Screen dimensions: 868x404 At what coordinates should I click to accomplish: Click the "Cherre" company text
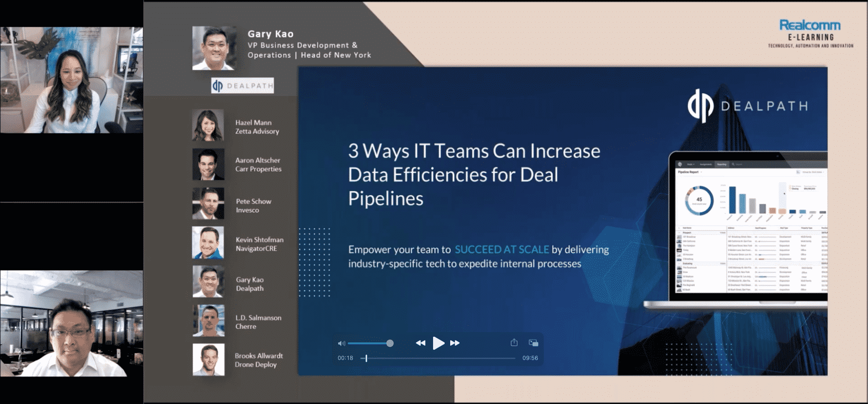click(245, 327)
